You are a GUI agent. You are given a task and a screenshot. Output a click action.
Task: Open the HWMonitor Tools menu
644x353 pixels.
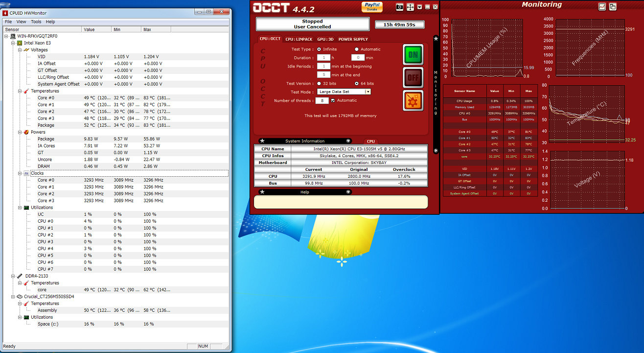pos(36,22)
